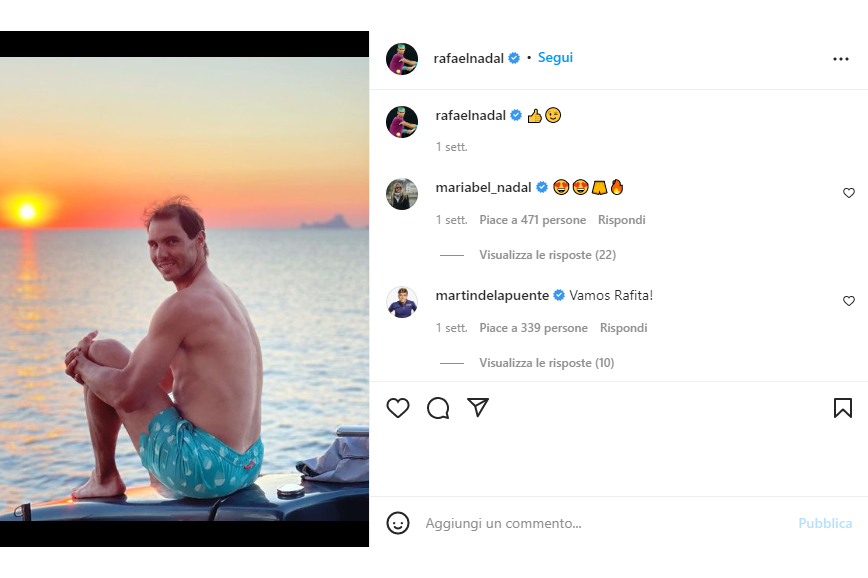Open the emoji picker smiley icon
The height and width of the screenshot is (578, 868).
click(398, 523)
